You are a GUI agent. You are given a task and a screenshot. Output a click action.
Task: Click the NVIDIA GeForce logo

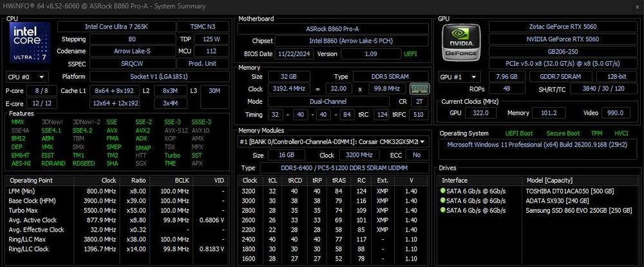(x=461, y=43)
